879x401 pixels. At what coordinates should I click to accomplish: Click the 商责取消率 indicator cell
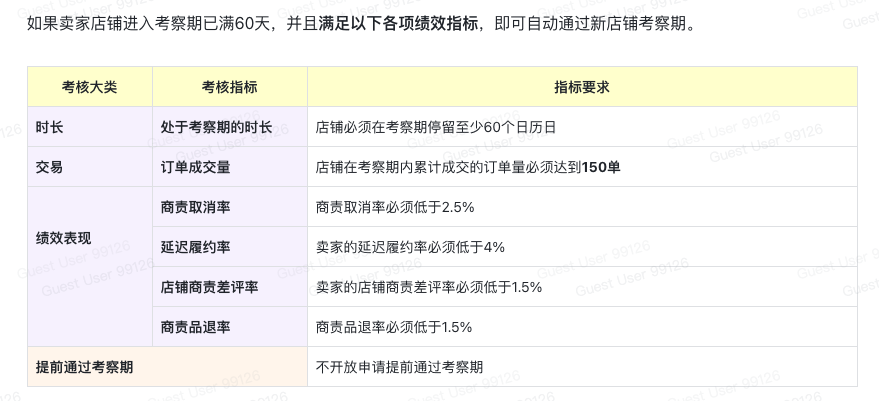coord(195,207)
